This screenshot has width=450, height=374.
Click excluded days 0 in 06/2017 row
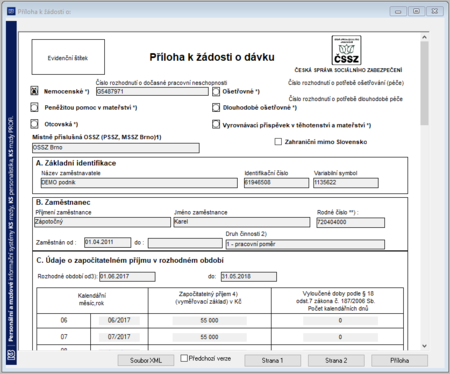340,320
